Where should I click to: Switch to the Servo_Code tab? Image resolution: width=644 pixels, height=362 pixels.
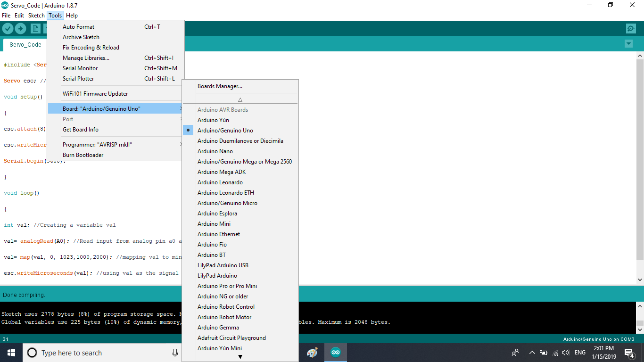[x=25, y=45]
